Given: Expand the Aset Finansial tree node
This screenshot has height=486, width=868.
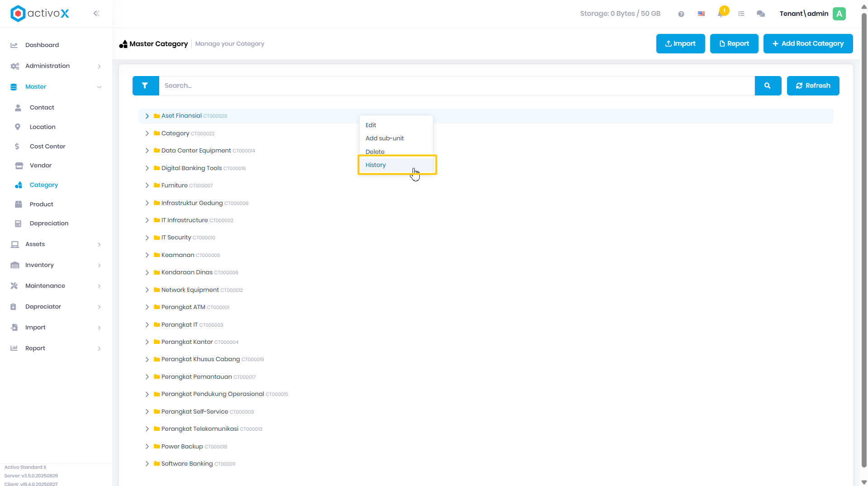Looking at the screenshot, I should tap(147, 116).
